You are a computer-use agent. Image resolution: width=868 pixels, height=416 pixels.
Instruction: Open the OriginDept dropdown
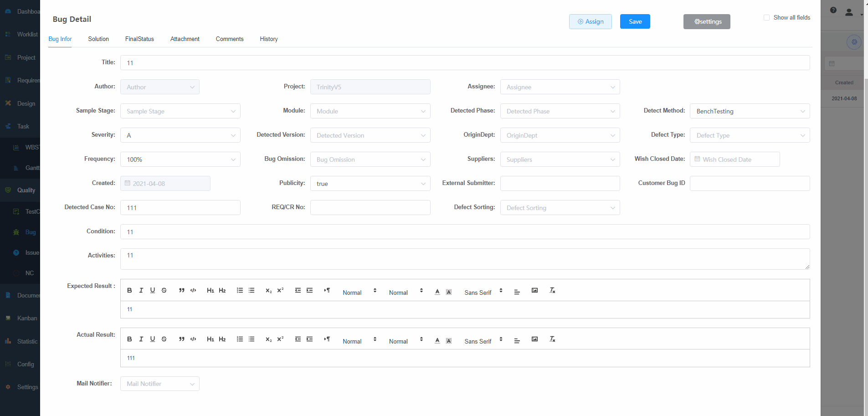pyautogui.click(x=560, y=135)
